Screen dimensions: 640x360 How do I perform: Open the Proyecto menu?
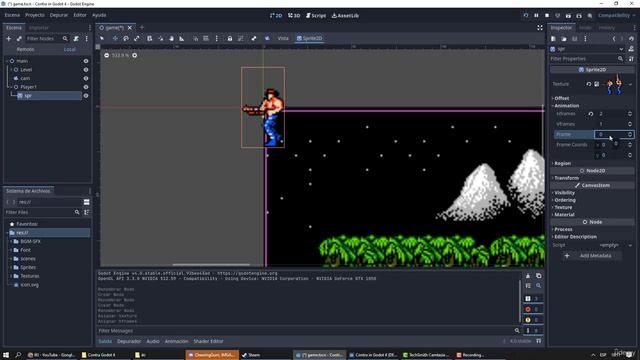pyautogui.click(x=35, y=15)
